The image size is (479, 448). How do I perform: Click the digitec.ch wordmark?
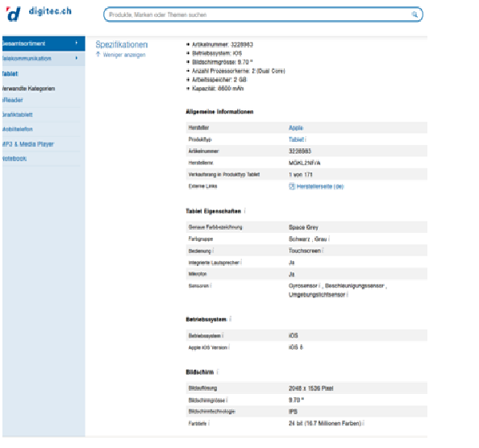tap(51, 11)
